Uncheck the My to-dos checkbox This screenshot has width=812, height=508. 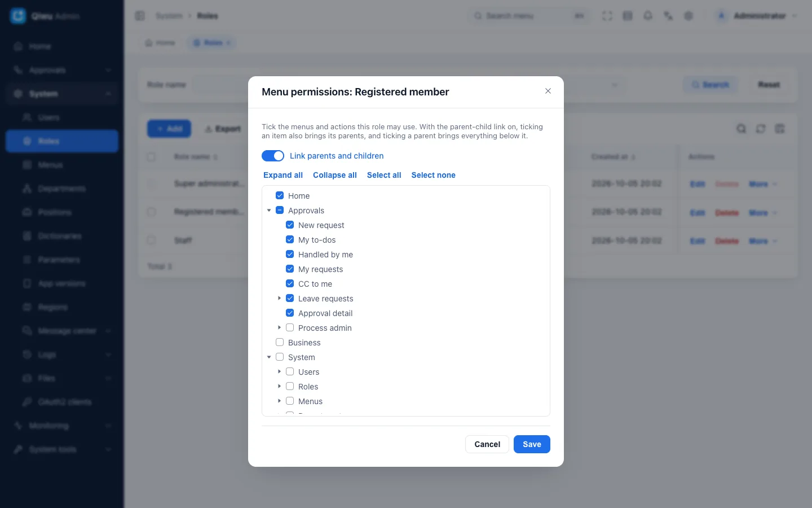tap(290, 239)
